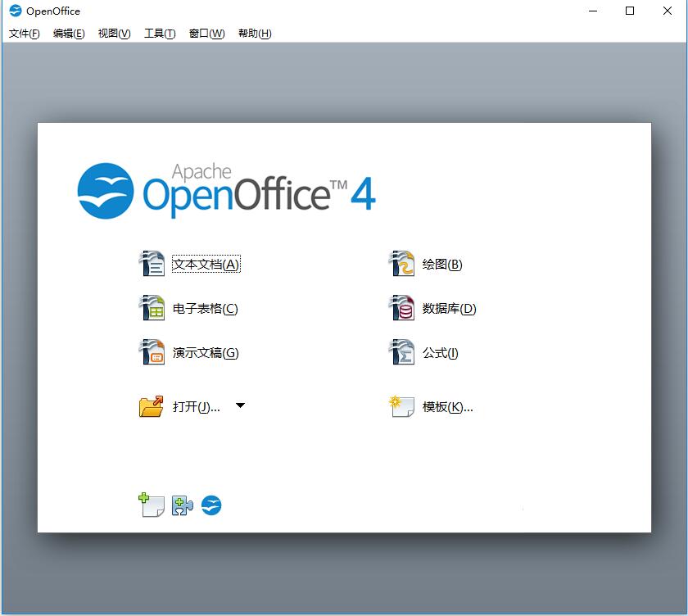
Task: Click 打开(J)... to open a file
Action: tap(196, 407)
